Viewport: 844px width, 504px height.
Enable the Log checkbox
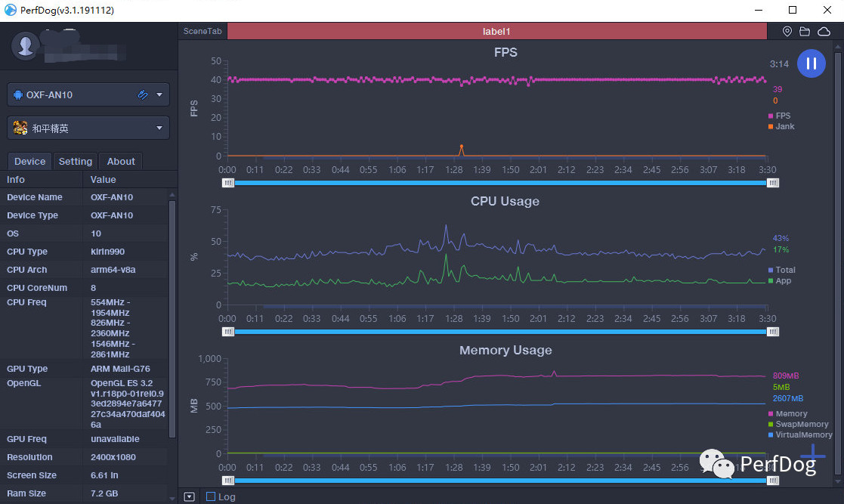tap(211, 496)
